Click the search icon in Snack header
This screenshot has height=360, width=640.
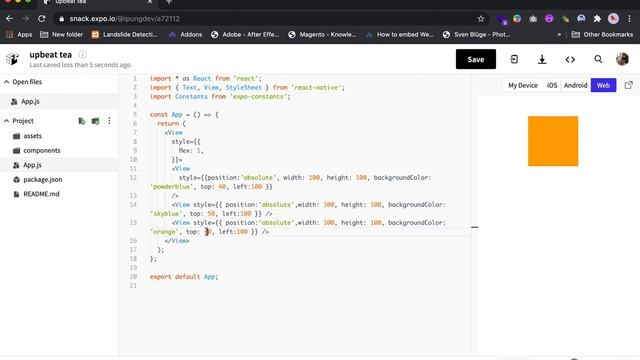(598, 59)
